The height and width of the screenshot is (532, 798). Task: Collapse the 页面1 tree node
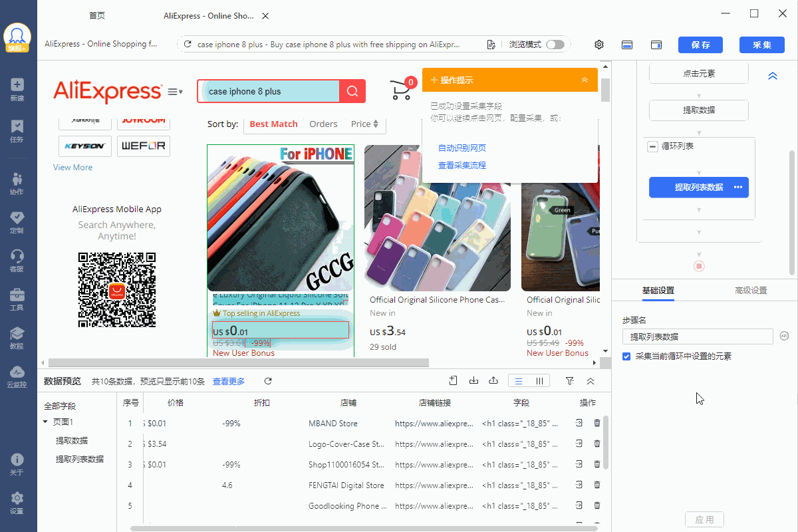[45, 422]
